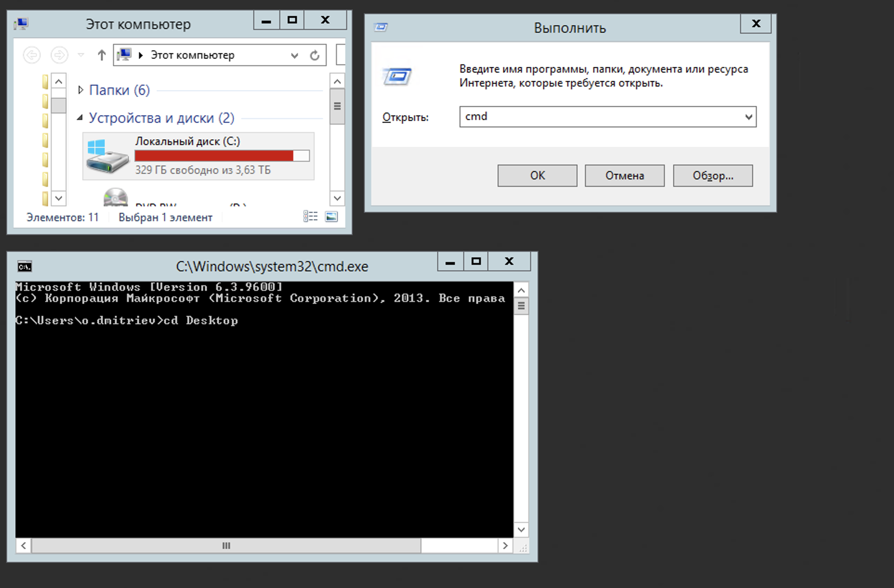The image size is (894, 588).
Task: Click the cmd.exe title bar icon
Action: 25,267
